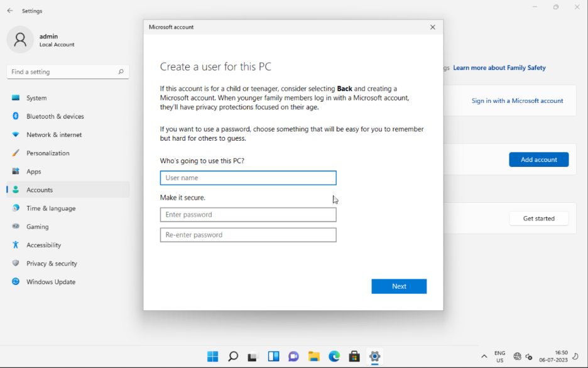Viewport: 588px width, 368px height.
Task: Open Time & language settings
Action: tap(68, 208)
